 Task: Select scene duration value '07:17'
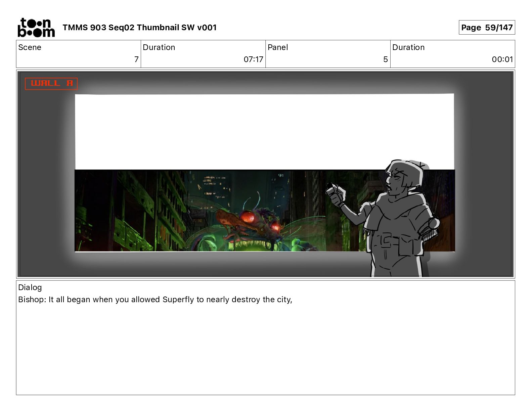(x=253, y=59)
